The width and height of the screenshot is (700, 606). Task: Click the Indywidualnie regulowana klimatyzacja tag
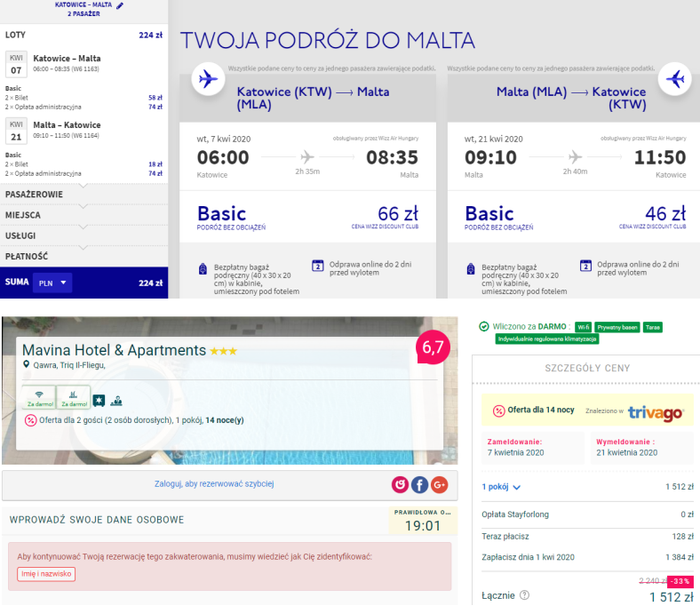(x=547, y=339)
